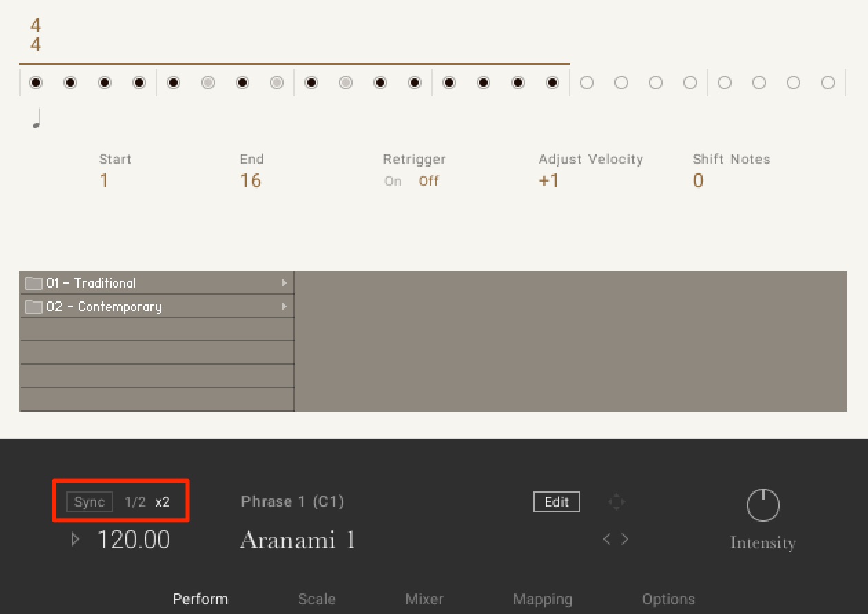The width and height of the screenshot is (868, 614).
Task: Set Retrigger to Off
Action: point(428,181)
